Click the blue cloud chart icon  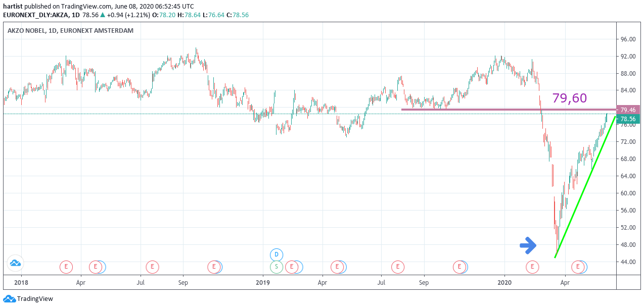tap(15, 263)
